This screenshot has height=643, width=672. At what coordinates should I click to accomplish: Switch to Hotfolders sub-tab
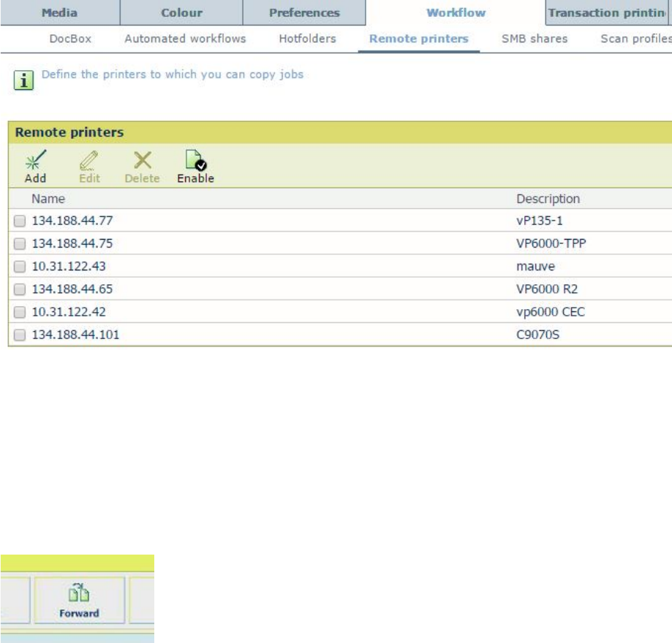[x=307, y=39]
